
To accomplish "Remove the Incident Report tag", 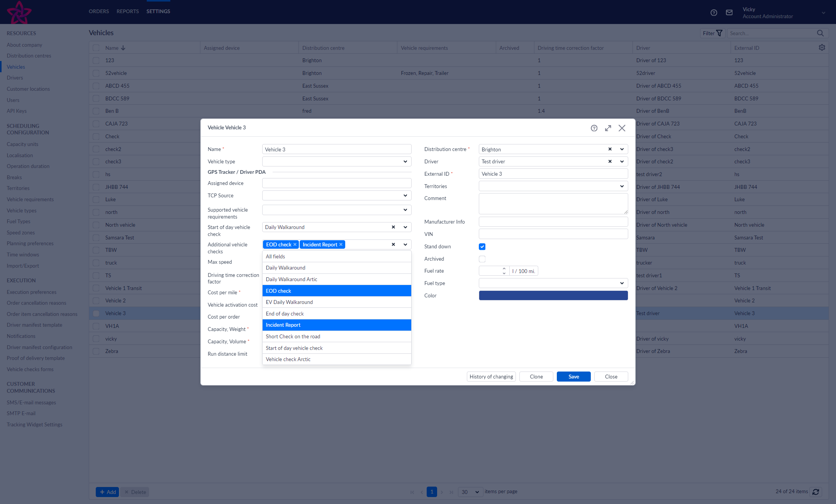I will point(341,244).
